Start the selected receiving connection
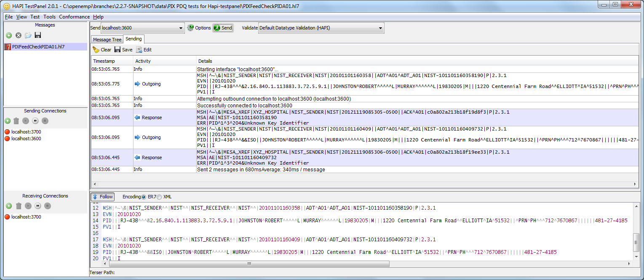 [28, 206]
